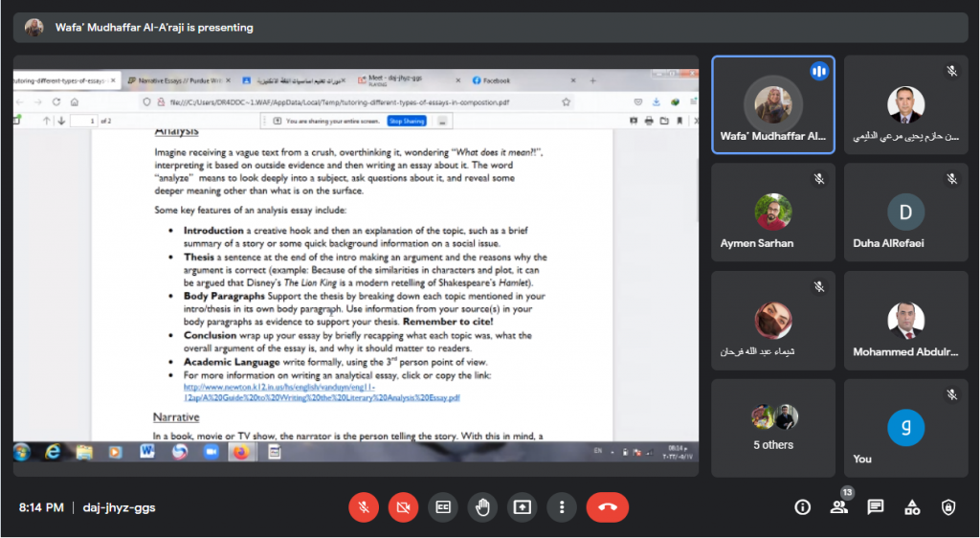Image resolution: width=980 pixels, height=538 pixels.
Task: Leave the call with the red hang-up button
Action: click(607, 507)
